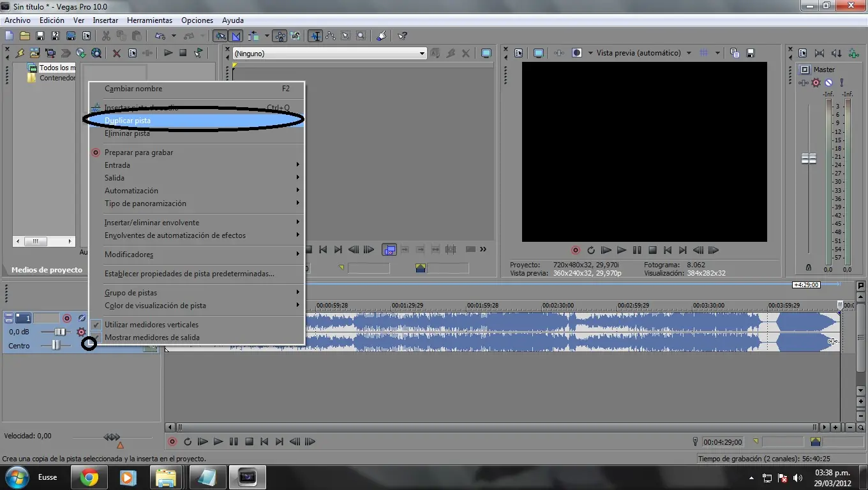Click the Undo arrow icon

(x=160, y=36)
